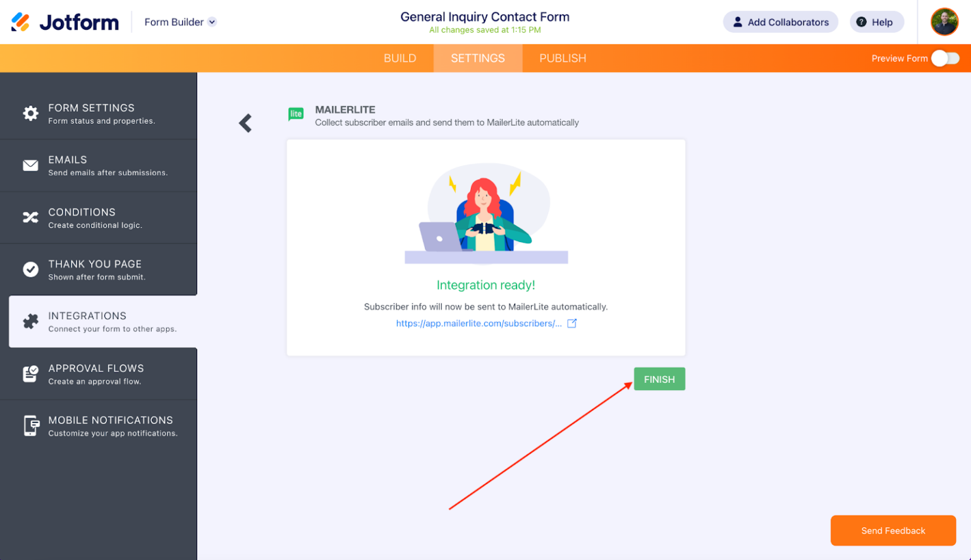Open Help
Viewport: 971px width, 560px height.
point(877,21)
